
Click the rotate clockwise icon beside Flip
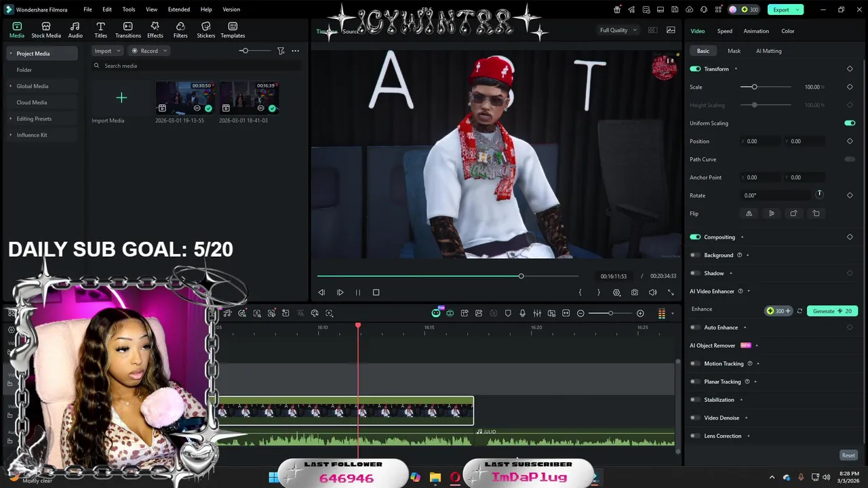(x=793, y=213)
